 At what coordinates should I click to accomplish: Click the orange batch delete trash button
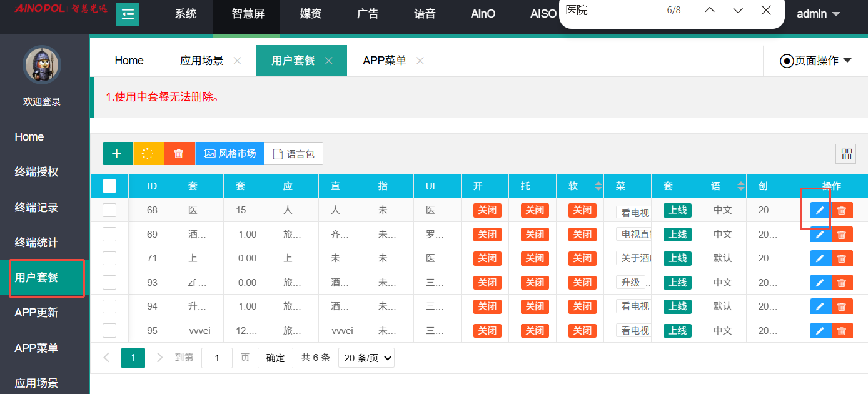click(x=179, y=154)
